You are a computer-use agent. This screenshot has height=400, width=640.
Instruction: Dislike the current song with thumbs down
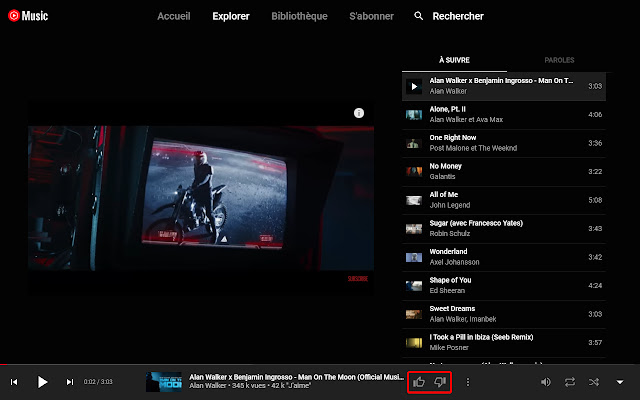pos(440,382)
